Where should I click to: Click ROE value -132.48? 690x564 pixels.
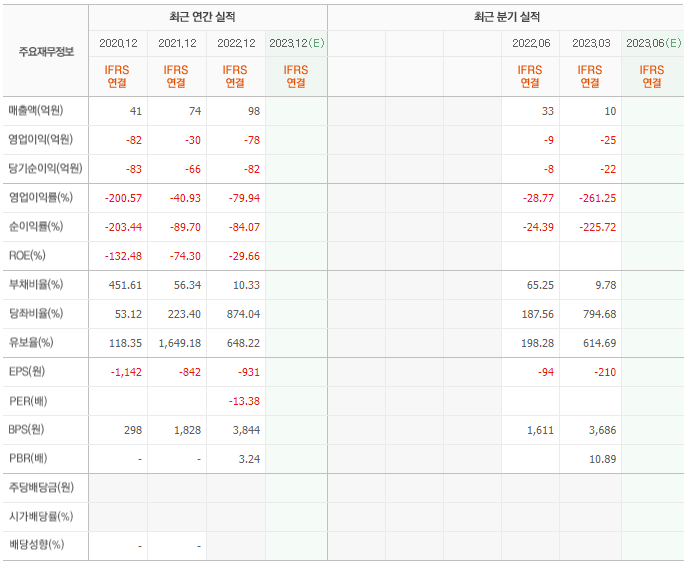point(123,256)
